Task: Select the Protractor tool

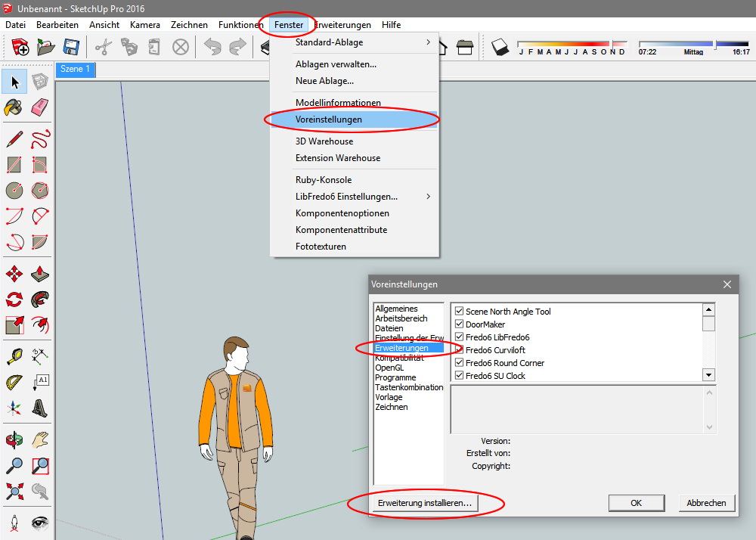Action: click(x=14, y=382)
